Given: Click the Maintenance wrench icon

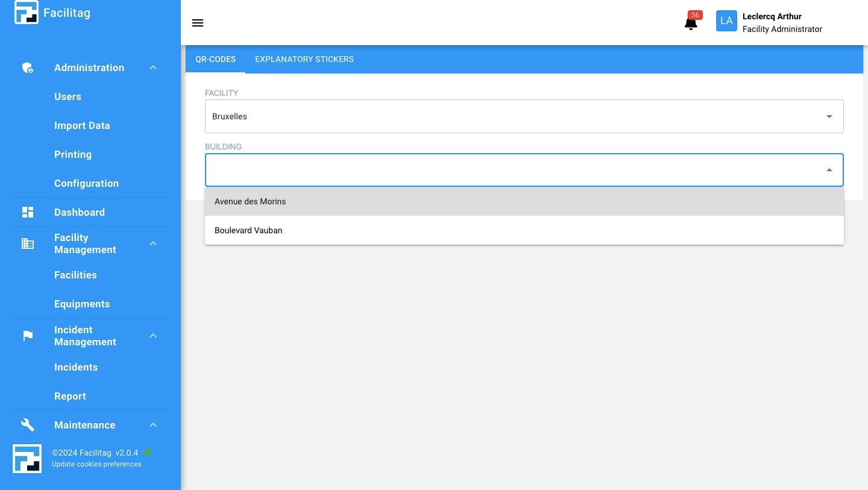Looking at the screenshot, I should [28, 425].
